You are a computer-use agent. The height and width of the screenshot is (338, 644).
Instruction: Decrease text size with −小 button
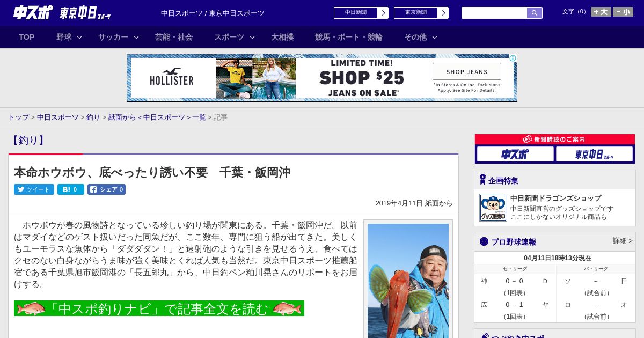point(623,12)
